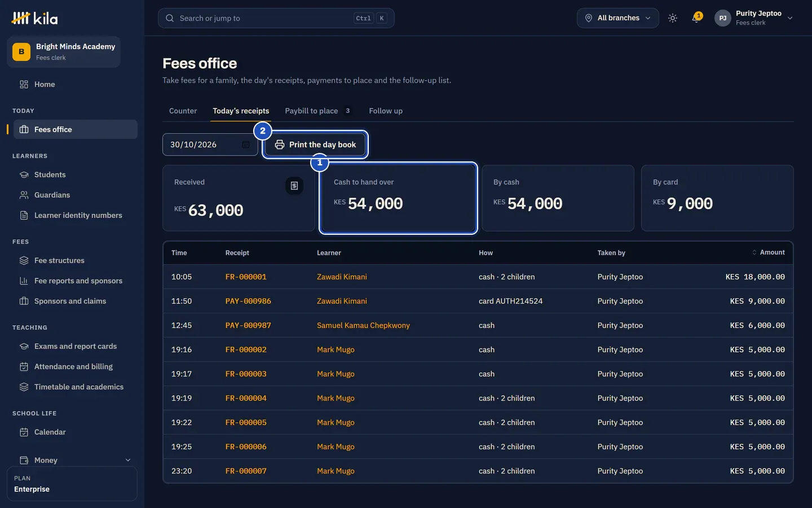Click the Fee reports and sponsors chart icon
Viewport: 812px width, 508px height.
point(24,281)
